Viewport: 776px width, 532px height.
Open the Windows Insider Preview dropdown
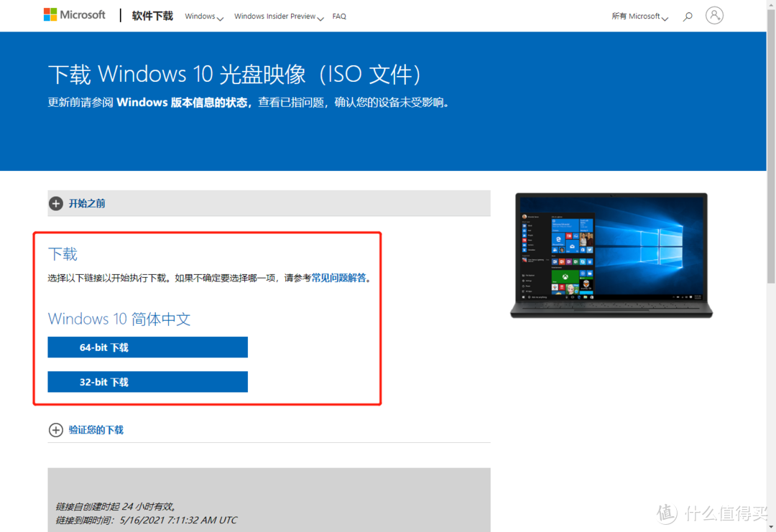tap(279, 17)
